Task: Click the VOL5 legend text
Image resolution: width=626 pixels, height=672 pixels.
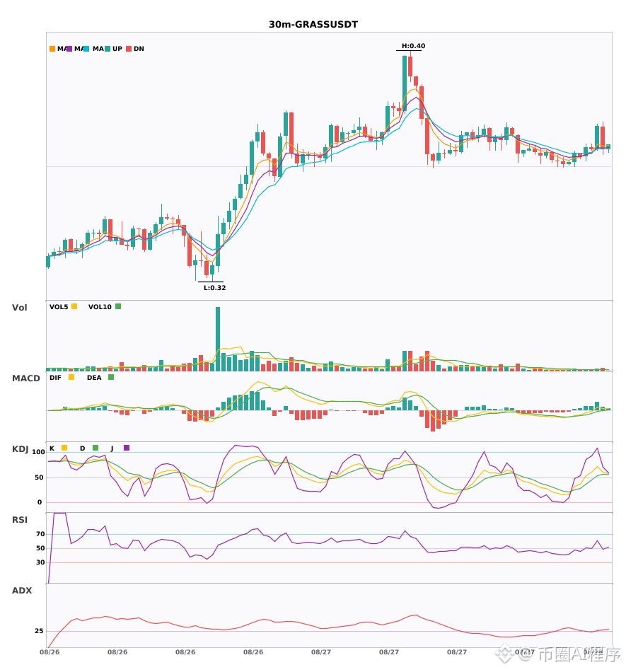Action: [x=59, y=307]
